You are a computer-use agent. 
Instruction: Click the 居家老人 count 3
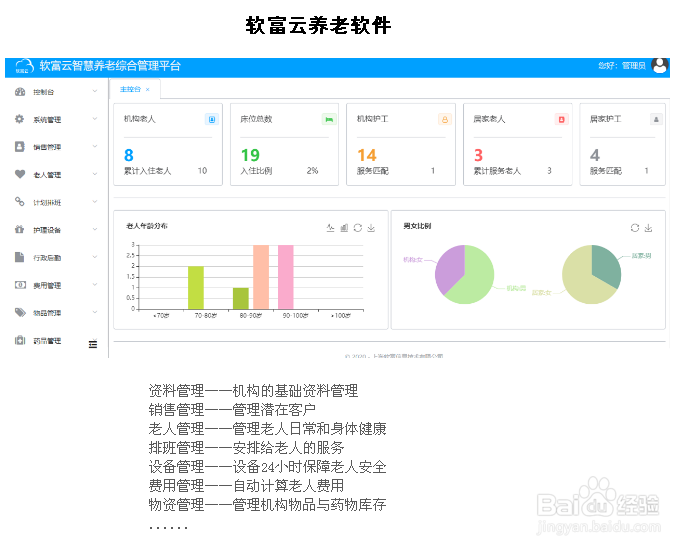pyautogui.click(x=479, y=155)
